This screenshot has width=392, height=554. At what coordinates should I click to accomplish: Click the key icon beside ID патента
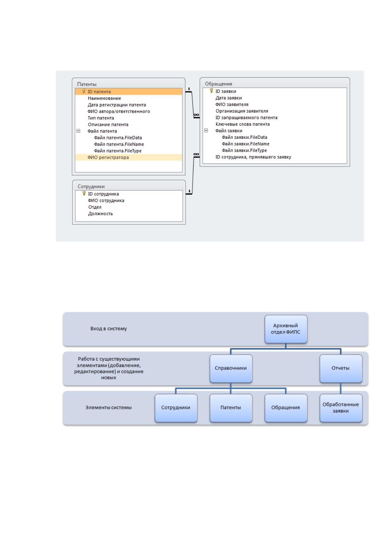pos(84,91)
